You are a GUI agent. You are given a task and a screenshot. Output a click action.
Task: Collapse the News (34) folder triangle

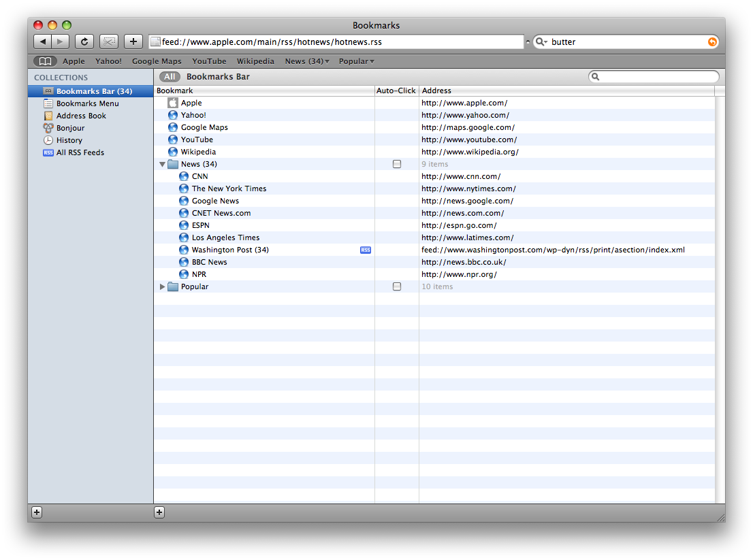(162, 164)
